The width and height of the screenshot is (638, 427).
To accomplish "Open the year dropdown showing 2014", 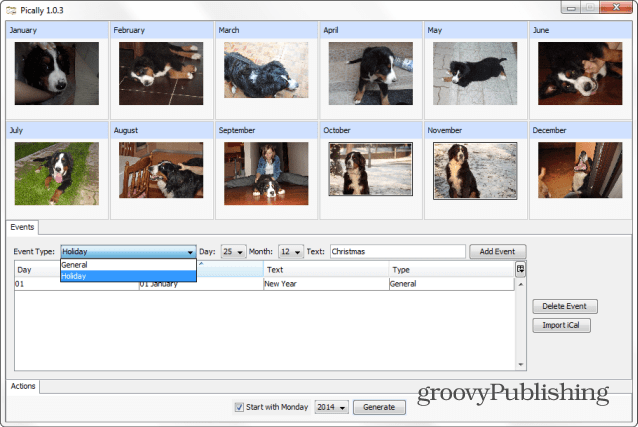I will tap(331, 407).
